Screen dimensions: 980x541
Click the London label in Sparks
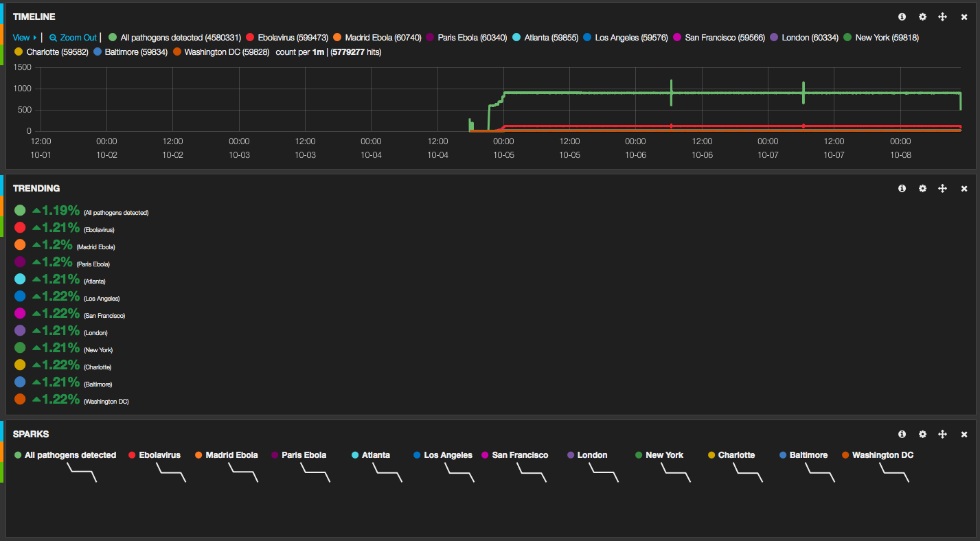(x=592, y=455)
